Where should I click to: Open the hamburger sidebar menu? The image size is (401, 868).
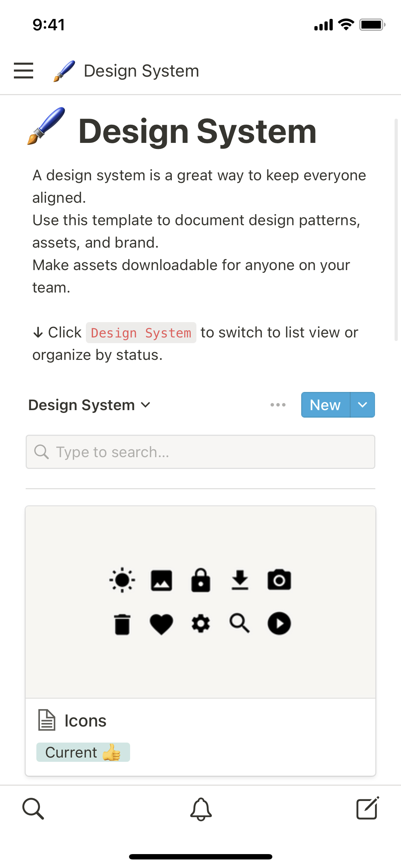24,71
